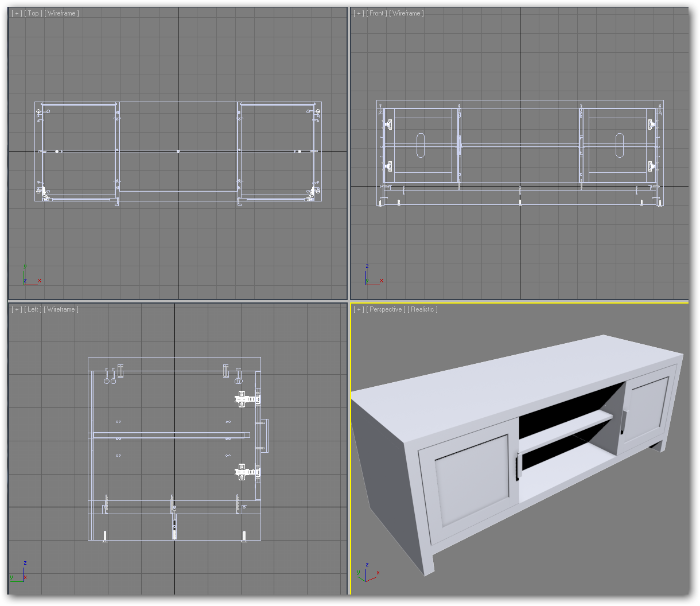
Task: Click the Y axis on the Front viewport tripod
Action: pyautogui.click(x=367, y=281)
